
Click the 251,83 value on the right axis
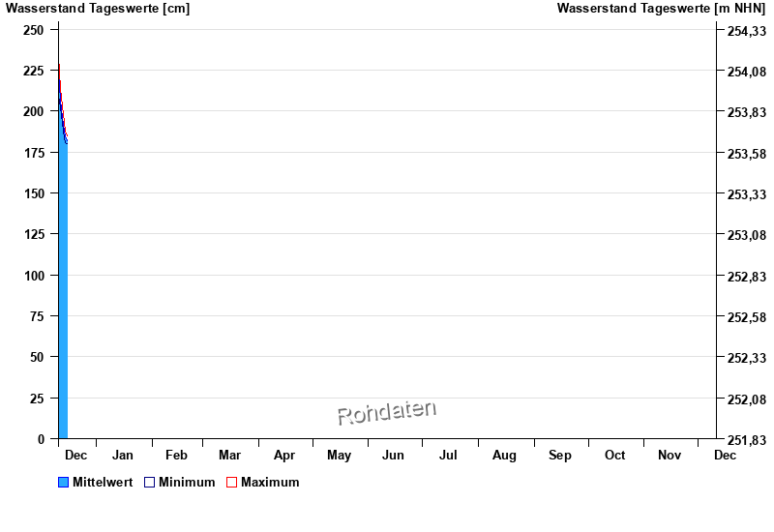[x=745, y=440]
